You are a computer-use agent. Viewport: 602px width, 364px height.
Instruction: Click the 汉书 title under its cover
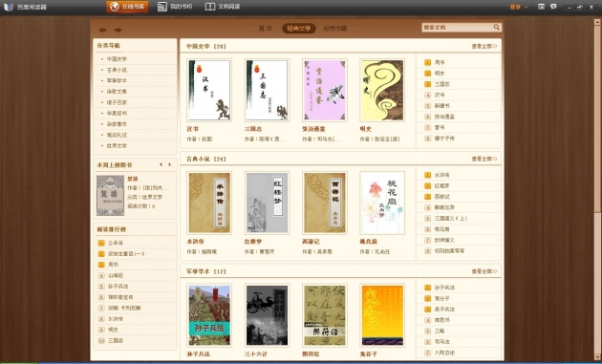click(192, 129)
